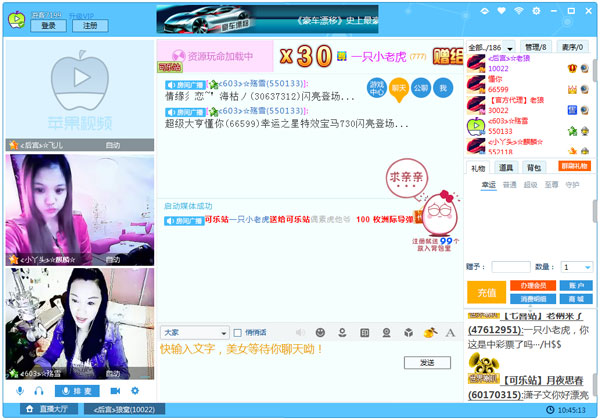600x420 pixels.
Task: Click the stamp 印 icon in chat toolbar
Action: [x=364, y=332]
